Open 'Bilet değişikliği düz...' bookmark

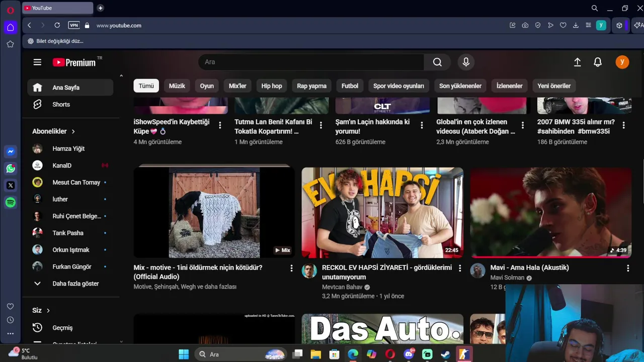coord(55,41)
